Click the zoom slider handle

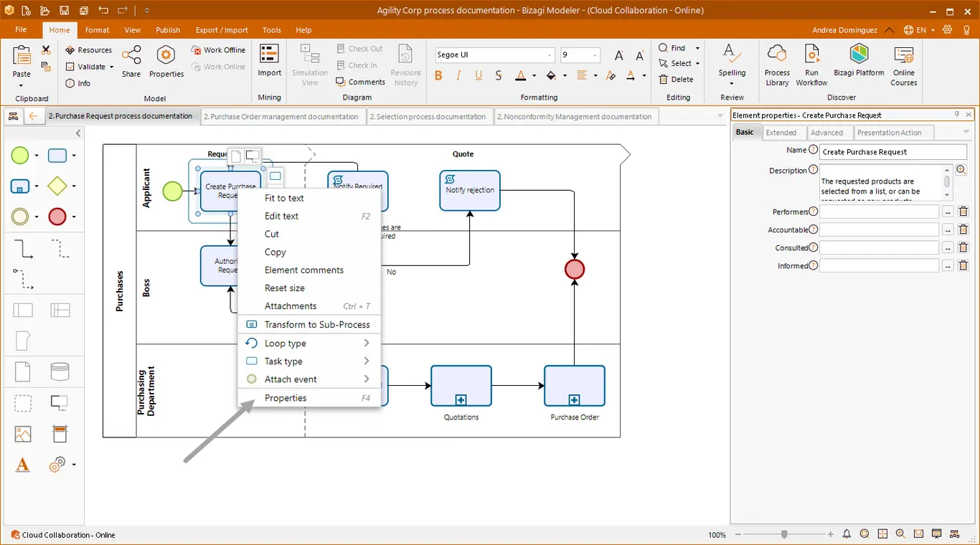coord(784,534)
